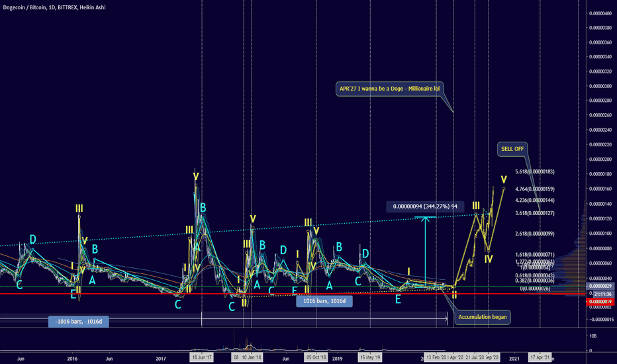Select the 10 Jan '18 date marker

pos(252,357)
